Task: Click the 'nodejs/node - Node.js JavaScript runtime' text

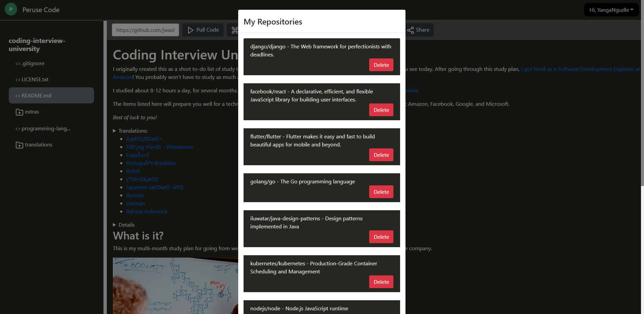Action: 299,308
